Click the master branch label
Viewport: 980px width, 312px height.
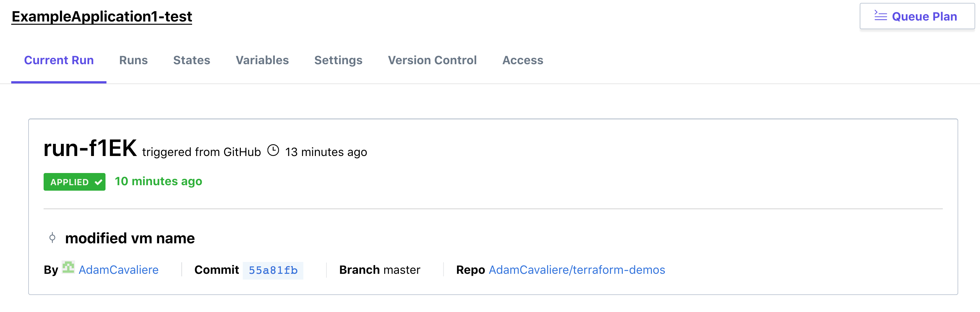(x=402, y=270)
